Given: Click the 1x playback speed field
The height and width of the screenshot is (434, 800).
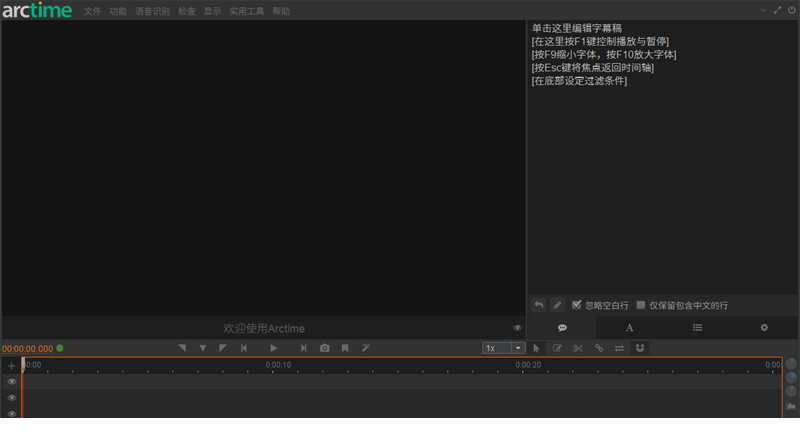Looking at the screenshot, I should point(497,348).
